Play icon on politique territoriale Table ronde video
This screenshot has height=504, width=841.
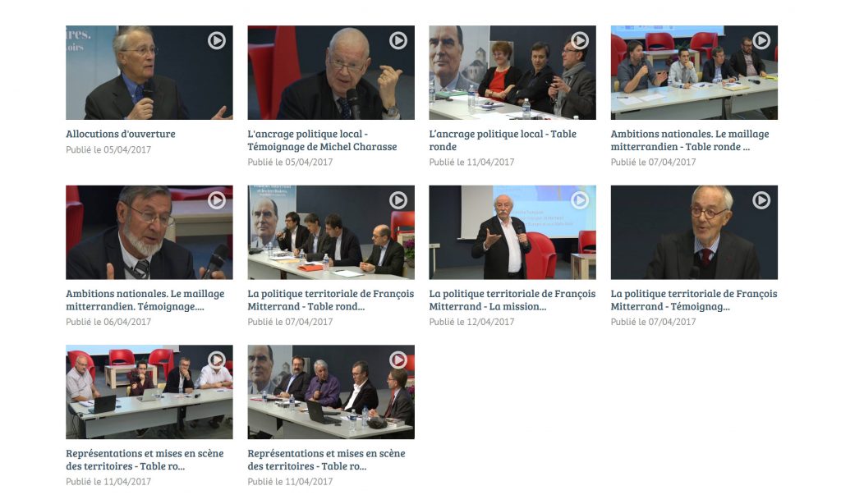point(398,200)
